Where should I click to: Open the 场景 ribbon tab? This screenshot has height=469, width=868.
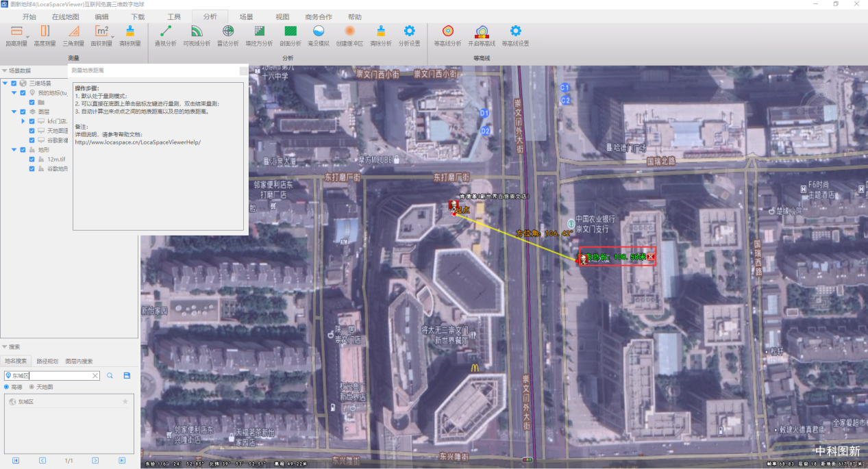[246, 16]
